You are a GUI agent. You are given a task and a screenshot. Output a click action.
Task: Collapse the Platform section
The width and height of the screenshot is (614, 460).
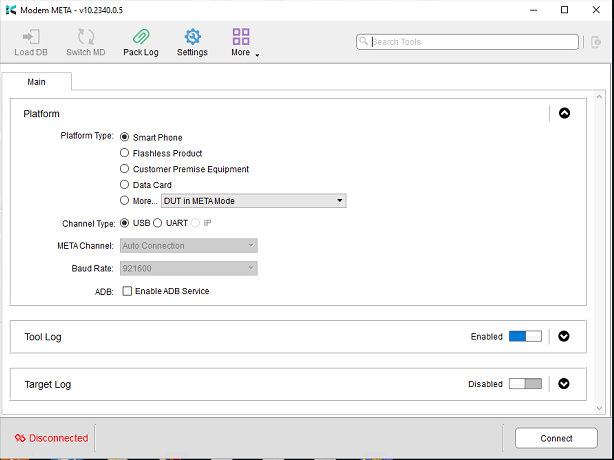[x=564, y=113]
